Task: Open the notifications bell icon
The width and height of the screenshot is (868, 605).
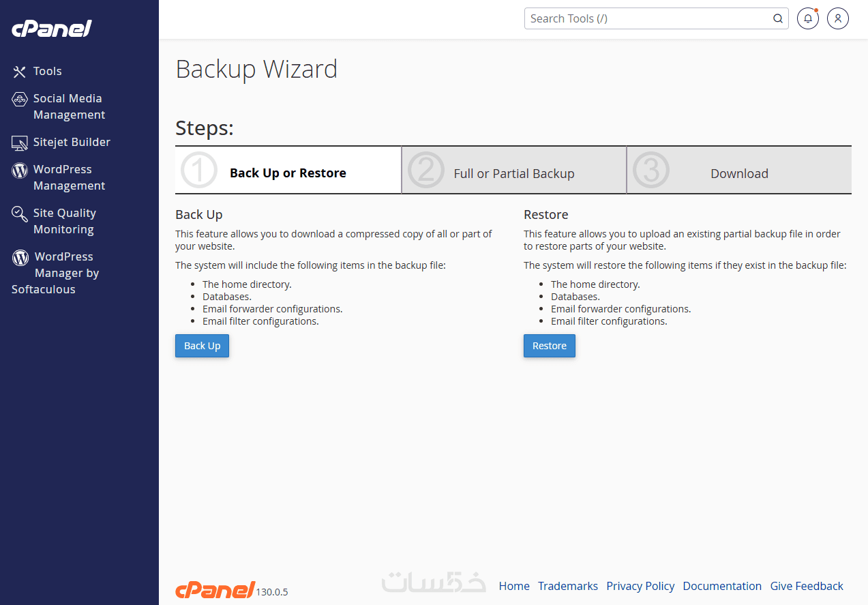Action: (807, 18)
